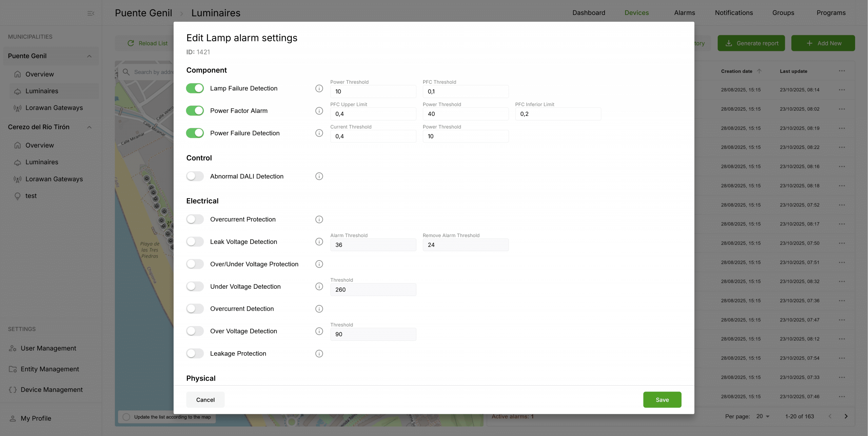
Task: Enable the Overcurrent Protection toggle
Action: (x=195, y=220)
